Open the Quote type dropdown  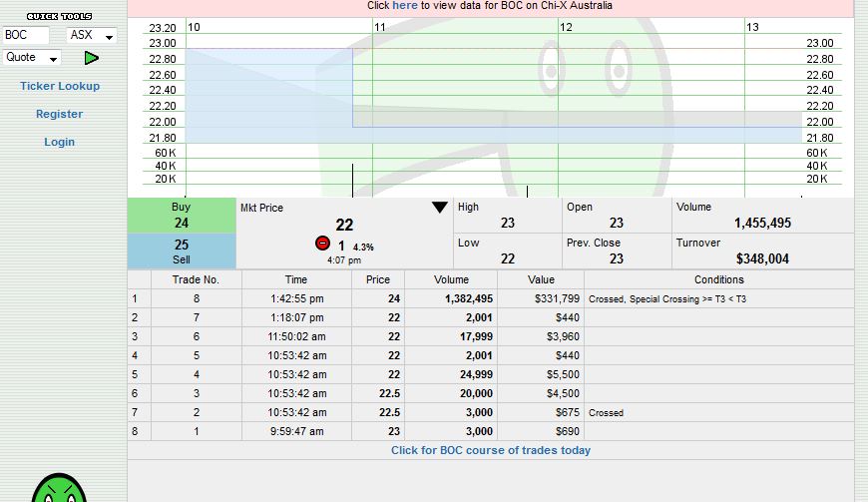click(32, 58)
